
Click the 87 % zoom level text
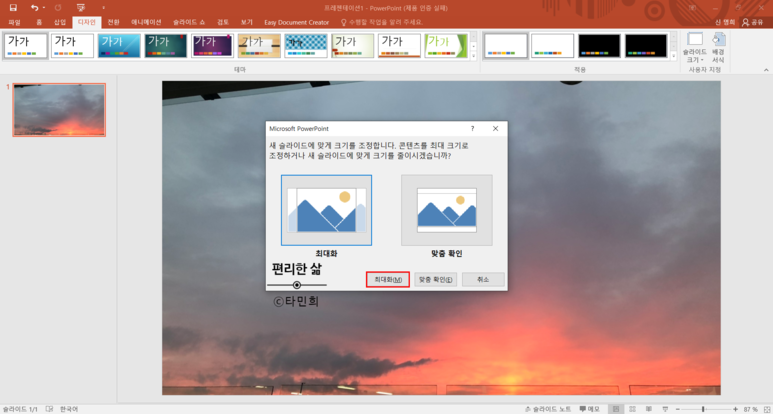[x=750, y=409]
